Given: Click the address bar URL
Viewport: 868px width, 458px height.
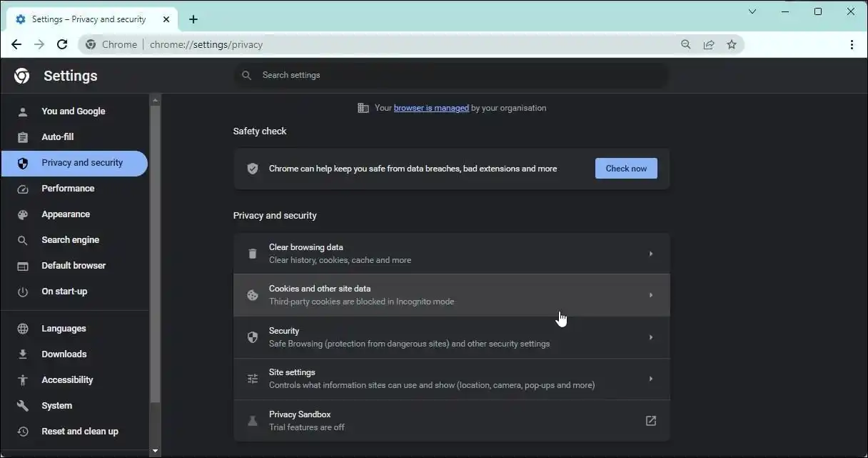Looking at the screenshot, I should pyautogui.click(x=206, y=44).
